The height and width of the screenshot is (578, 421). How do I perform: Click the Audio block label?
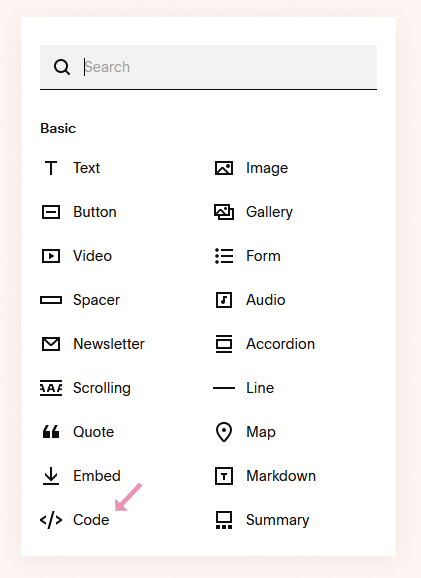coord(266,300)
